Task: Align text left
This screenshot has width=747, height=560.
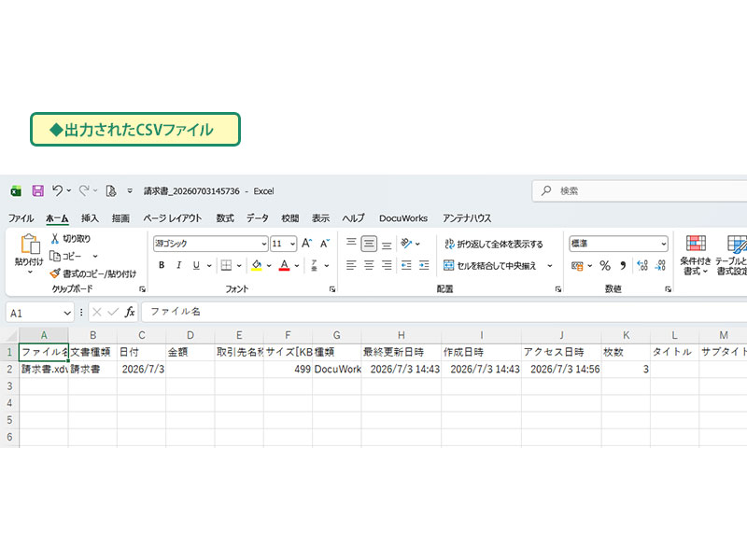Action: (x=351, y=265)
